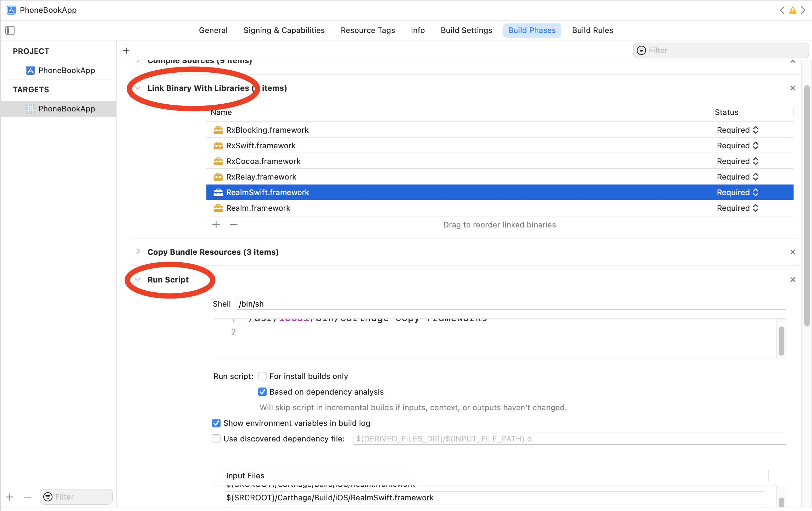Change RxSwift.framework Required status
The width and height of the screenshot is (812, 511).
pyautogui.click(x=738, y=145)
